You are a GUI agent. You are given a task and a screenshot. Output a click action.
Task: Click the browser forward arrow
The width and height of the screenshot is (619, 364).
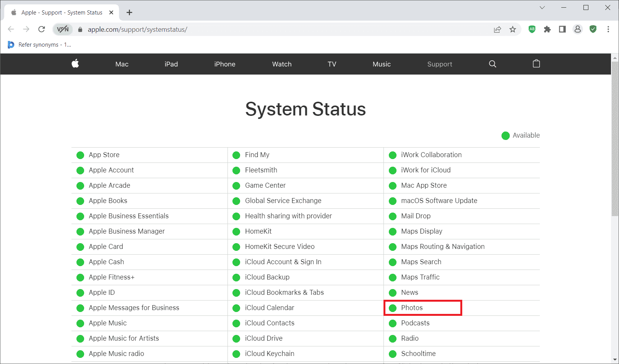tap(26, 29)
